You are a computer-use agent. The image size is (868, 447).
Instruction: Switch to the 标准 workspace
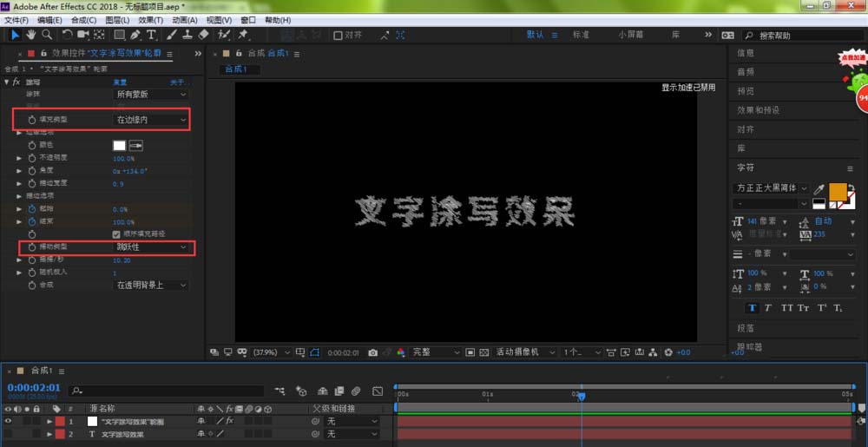tap(581, 35)
